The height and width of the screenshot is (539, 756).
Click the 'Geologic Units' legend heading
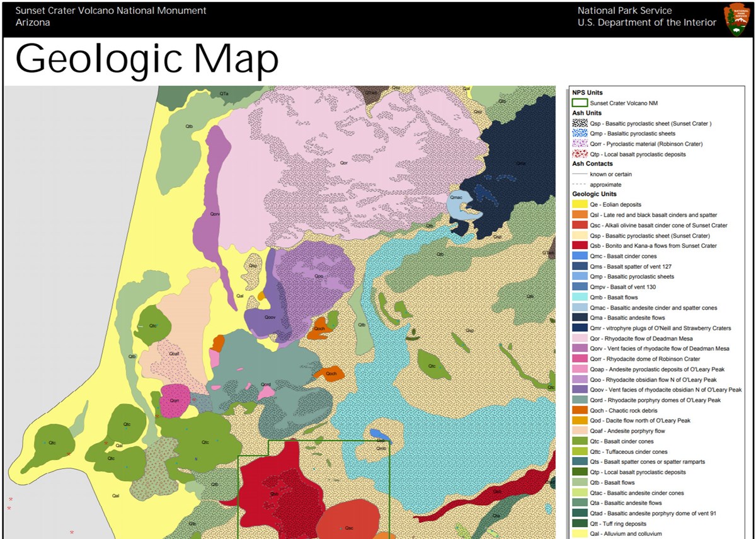(x=594, y=194)
